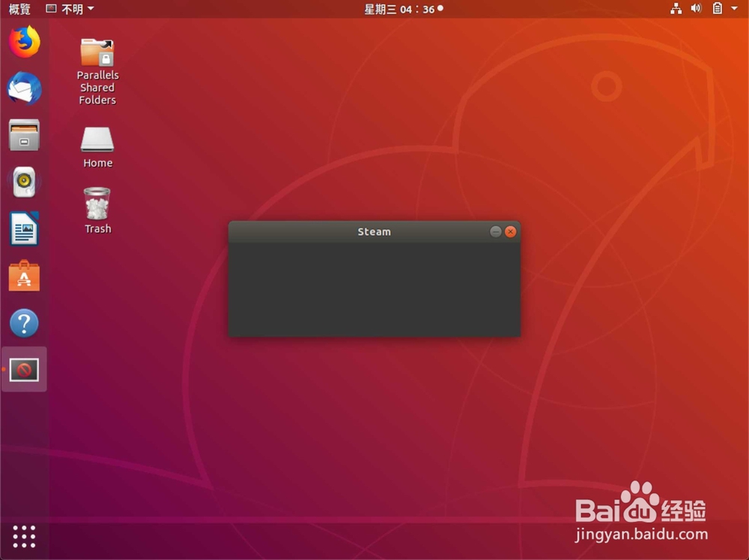
Task: Open the Show Applications grid
Action: [23, 537]
